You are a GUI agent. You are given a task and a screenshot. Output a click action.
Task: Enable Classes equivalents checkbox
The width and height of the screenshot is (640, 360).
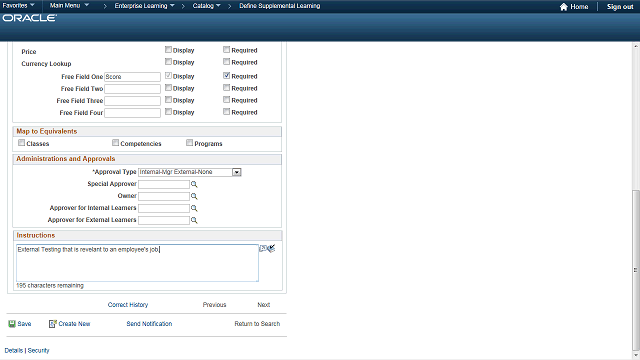coord(22,143)
